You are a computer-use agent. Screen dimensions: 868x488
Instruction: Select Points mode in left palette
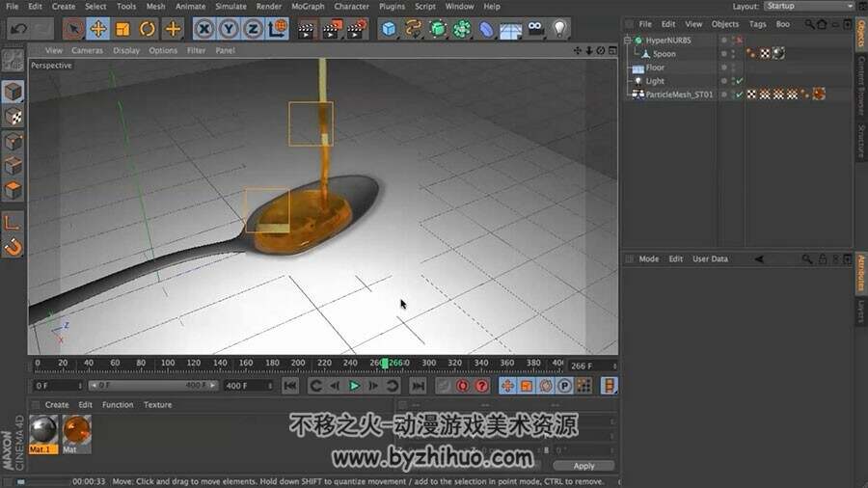click(13, 142)
